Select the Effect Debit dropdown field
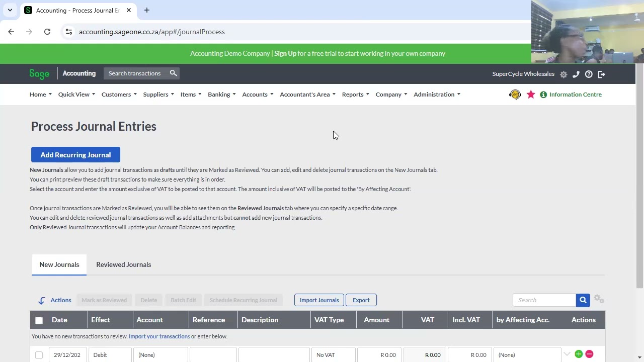 (x=111, y=355)
